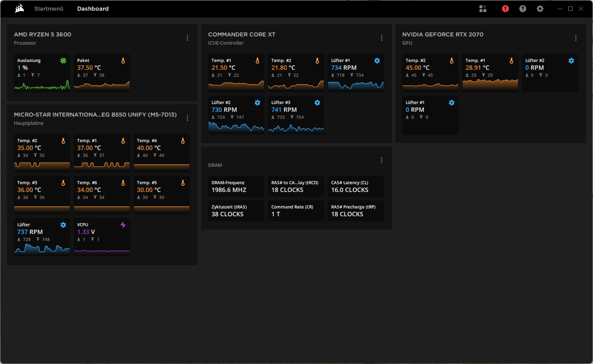Open Commander Core XT options menu
Screen dimensions: 593x364
pos(381,38)
